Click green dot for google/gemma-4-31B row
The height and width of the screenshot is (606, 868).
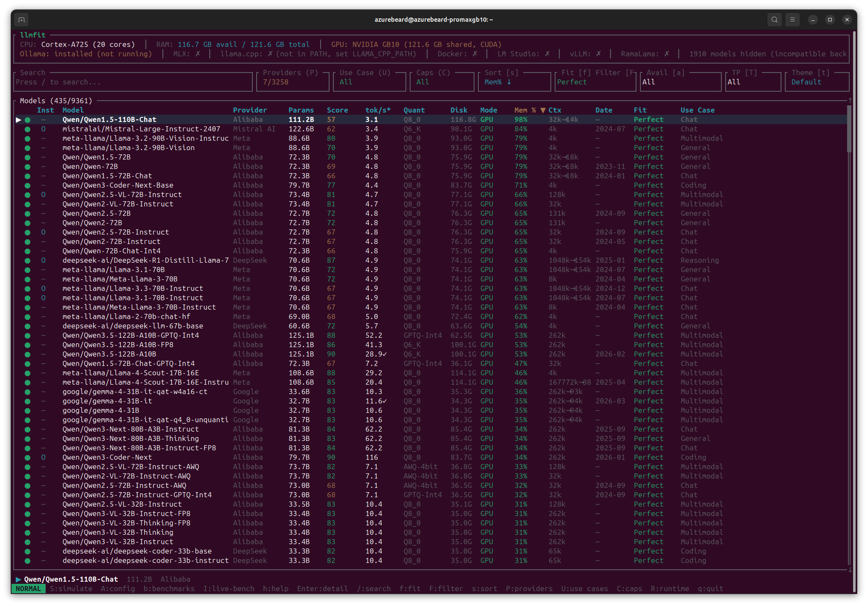(28, 411)
